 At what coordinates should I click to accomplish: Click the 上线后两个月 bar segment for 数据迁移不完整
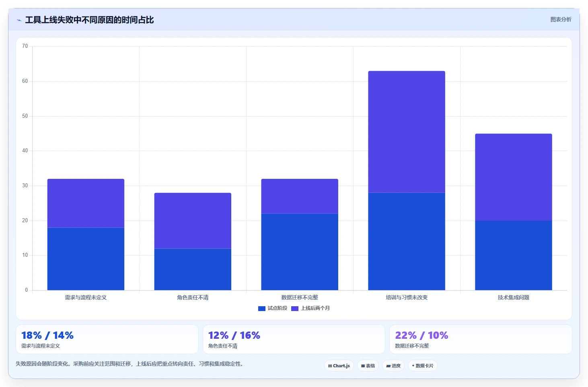(x=300, y=196)
